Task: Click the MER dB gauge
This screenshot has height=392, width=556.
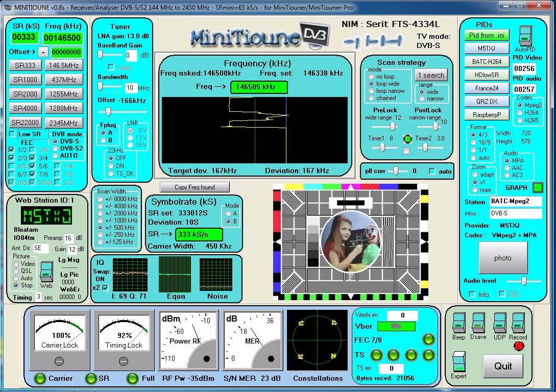Action: [252, 339]
